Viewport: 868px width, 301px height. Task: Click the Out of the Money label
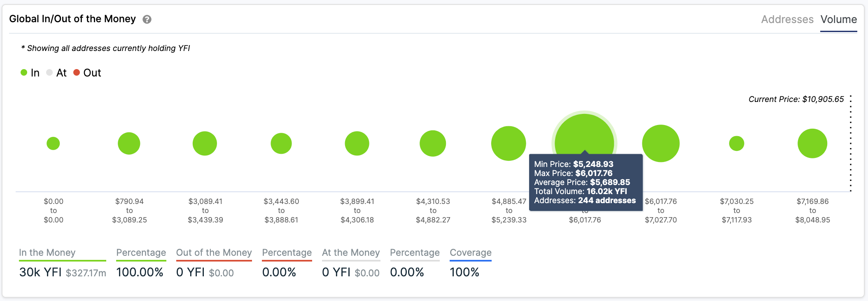214,252
